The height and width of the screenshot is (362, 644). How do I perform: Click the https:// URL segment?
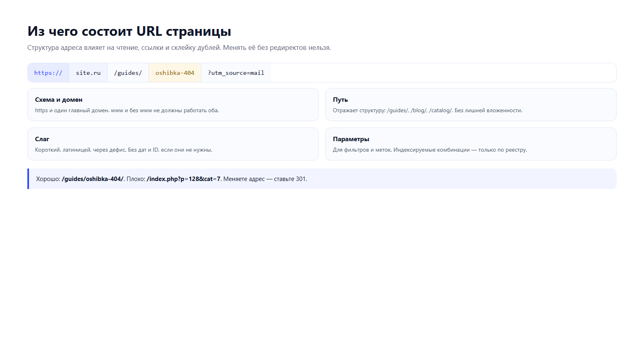pyautogui.click(x=48, y=73)
